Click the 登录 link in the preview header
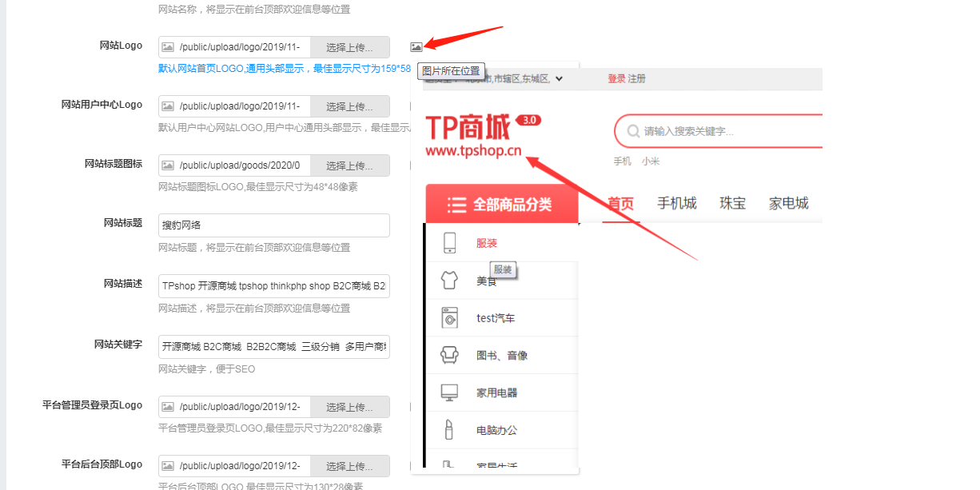Screen dimensions: 980x490 point(616,78)
